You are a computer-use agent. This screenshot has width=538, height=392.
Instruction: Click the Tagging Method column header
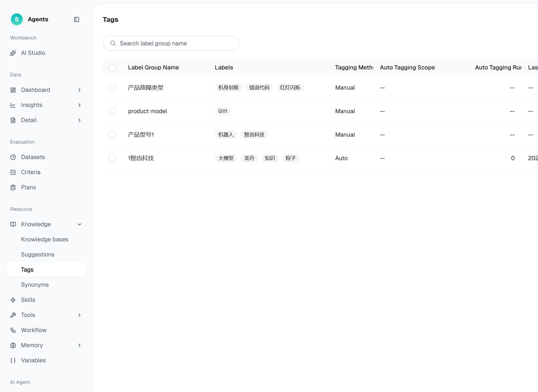tap(354, 67)
